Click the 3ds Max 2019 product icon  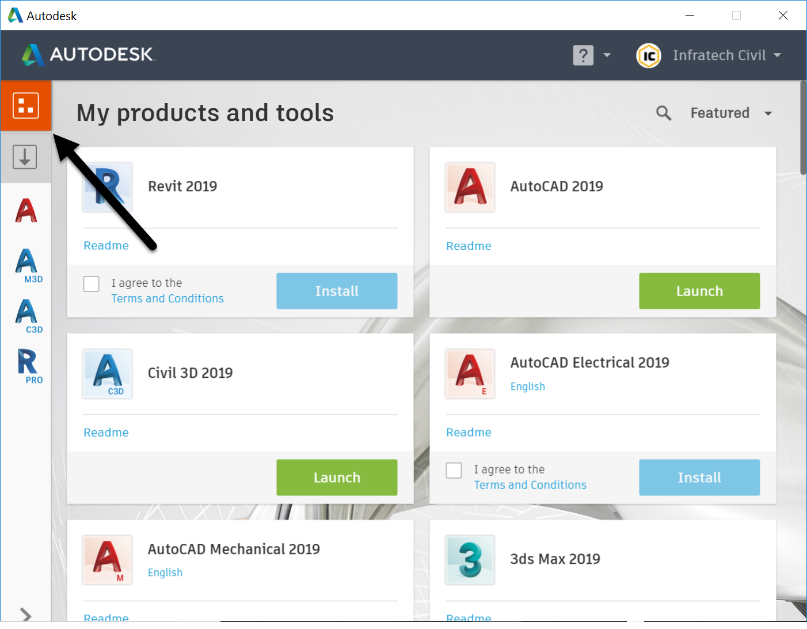pos(470,560)
